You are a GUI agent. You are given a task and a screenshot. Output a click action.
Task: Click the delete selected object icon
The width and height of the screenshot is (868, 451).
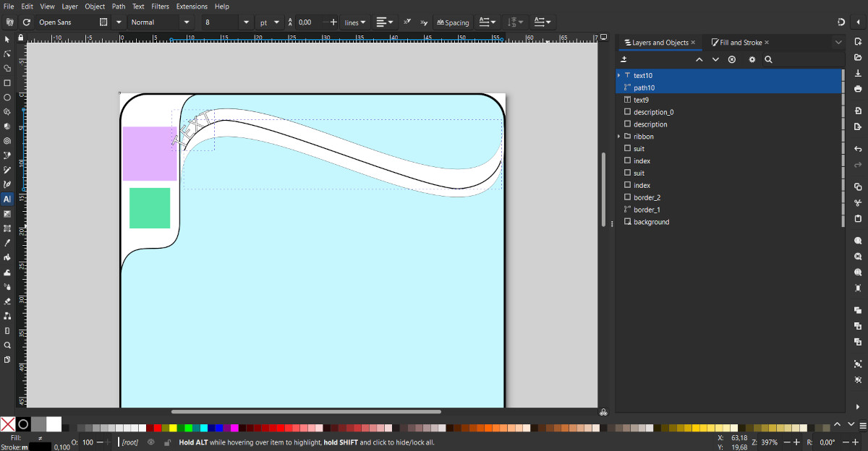[x=731, y=59]
